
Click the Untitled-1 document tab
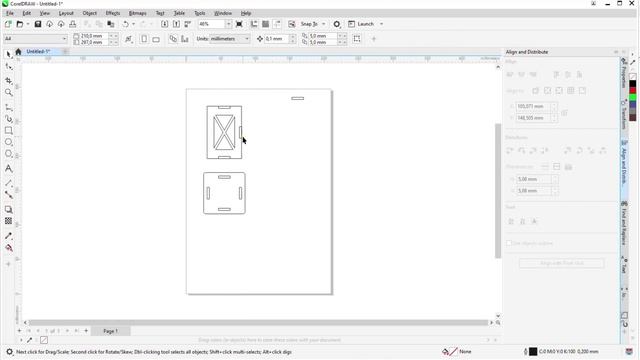[x=38, y=51]
